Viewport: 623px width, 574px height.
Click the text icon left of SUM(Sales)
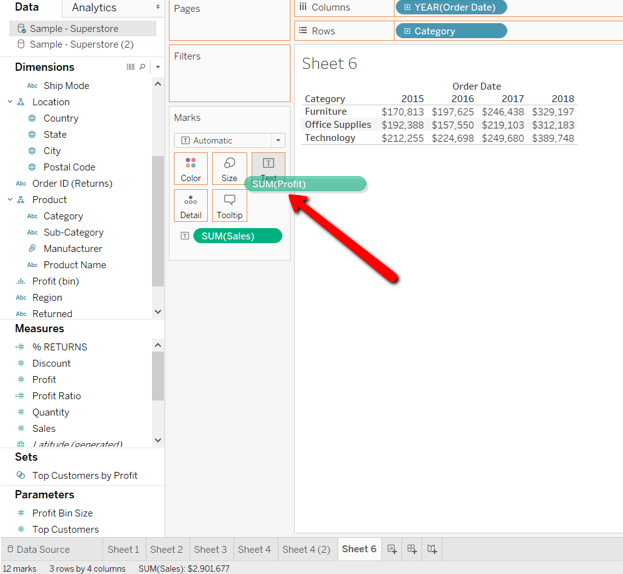click(x=185, y=236)
